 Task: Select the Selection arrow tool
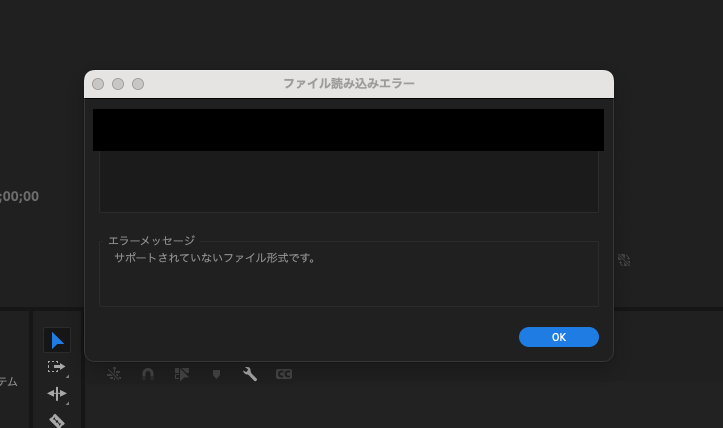click(57, 340)
